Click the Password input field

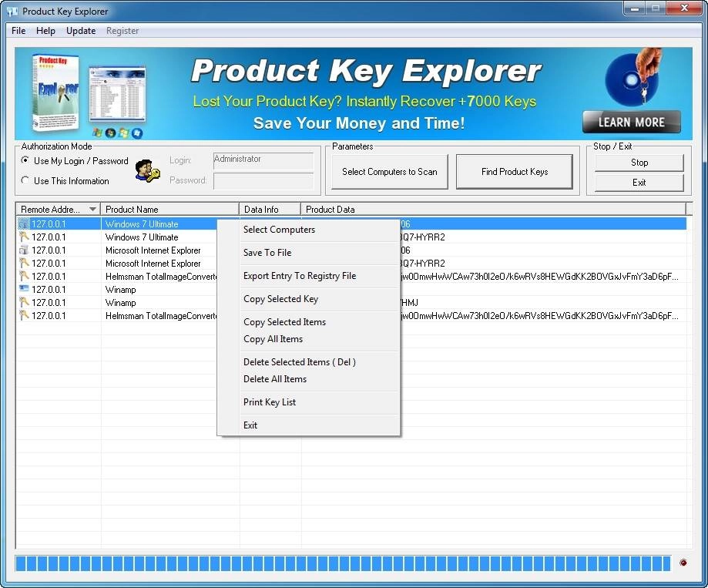[263, 181]
